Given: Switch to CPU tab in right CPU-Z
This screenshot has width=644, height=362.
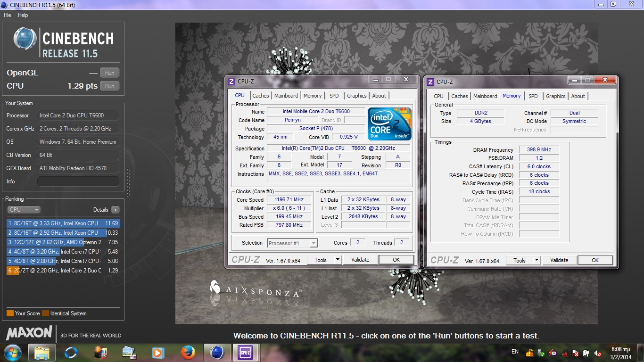Looking at the screenshot, I should (439, 96).
